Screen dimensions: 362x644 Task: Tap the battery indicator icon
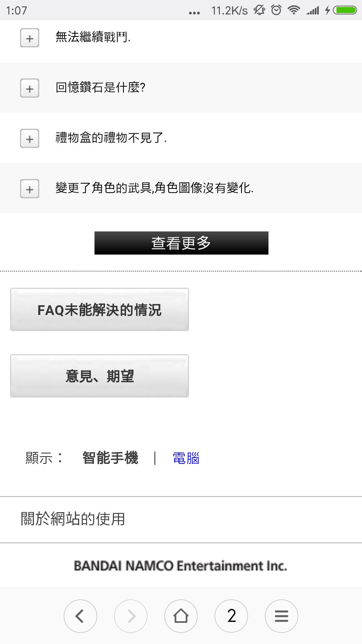pyautogui.click(x=345, y=10)
